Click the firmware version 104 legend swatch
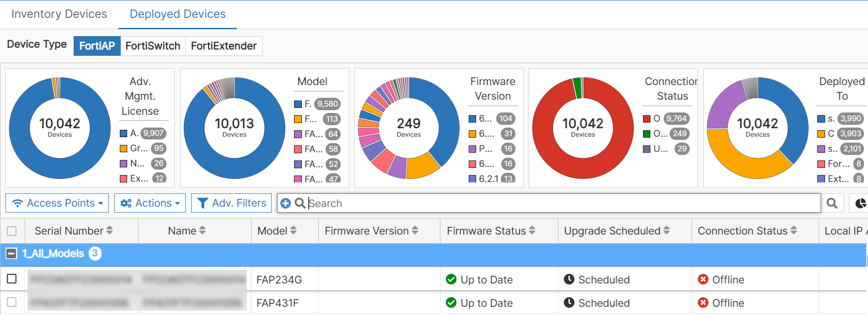The height and width of the screenshot is (315, 868). tap(472, 119)
